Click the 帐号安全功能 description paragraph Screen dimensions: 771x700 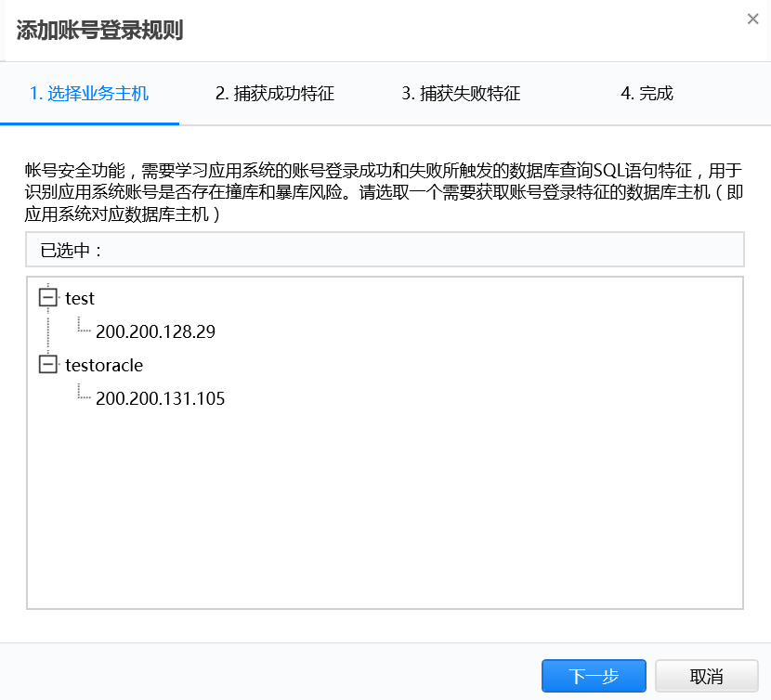click(385, 193)
